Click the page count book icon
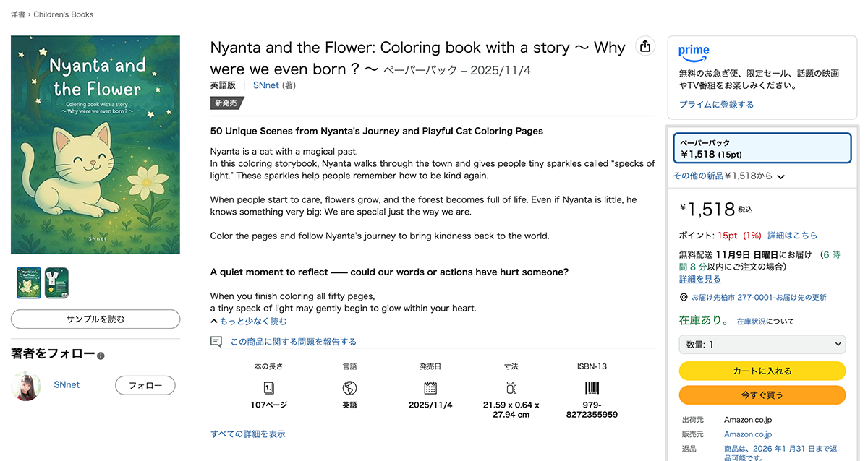This screenshot has width=868, height=461. point(269,387)
